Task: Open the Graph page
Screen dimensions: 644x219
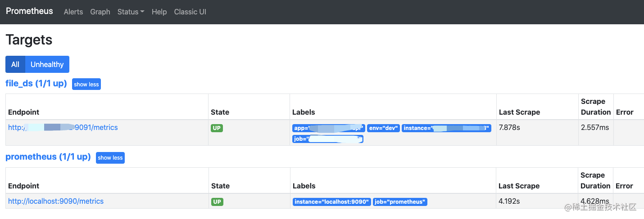Action: coord(100,12)
